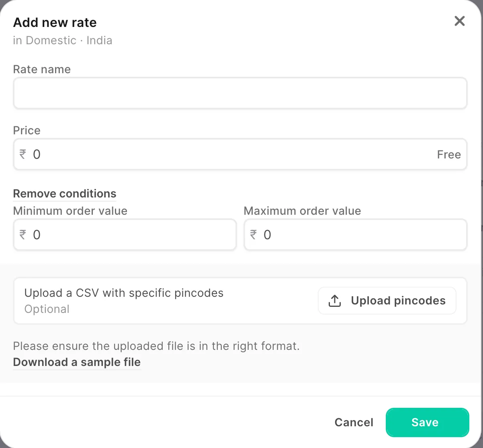Screen dimensions: 483x448
Task: Click the Upload a CSV with specific pincodes text
Action: tap(124, 293)
